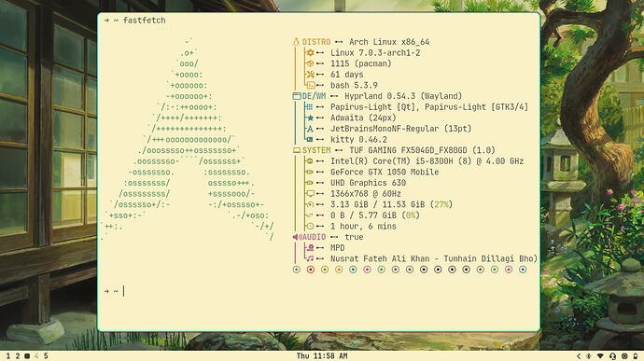The width and height of the screenshot is (644, 361).
Task: Click the swap icon beside 0 B / 5.77 GiB
Action: coord(310,215)
